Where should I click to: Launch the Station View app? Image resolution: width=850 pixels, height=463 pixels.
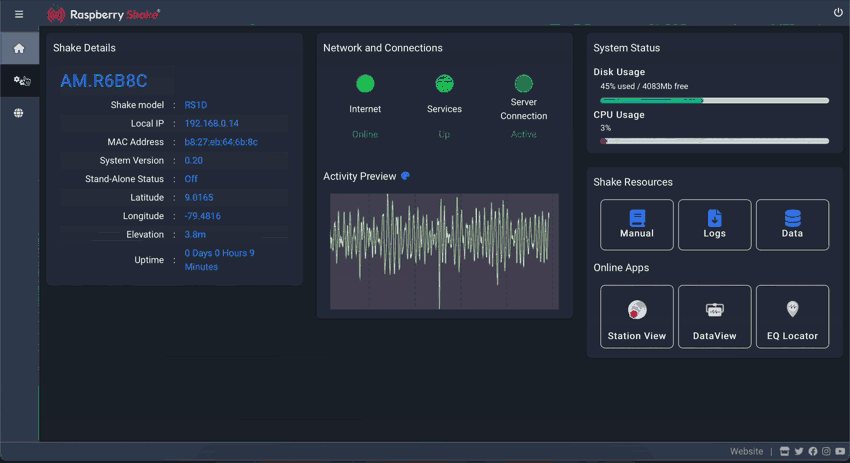pos(636,317)
